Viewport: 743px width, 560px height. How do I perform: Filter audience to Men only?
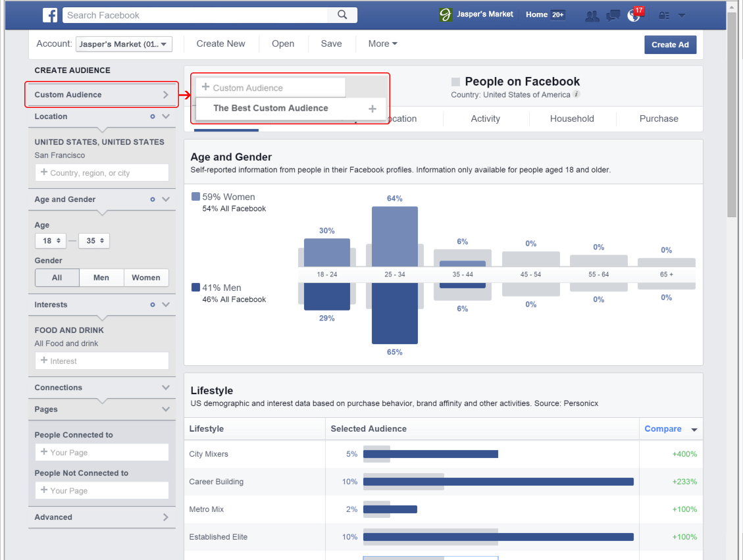tap(101, 277)
